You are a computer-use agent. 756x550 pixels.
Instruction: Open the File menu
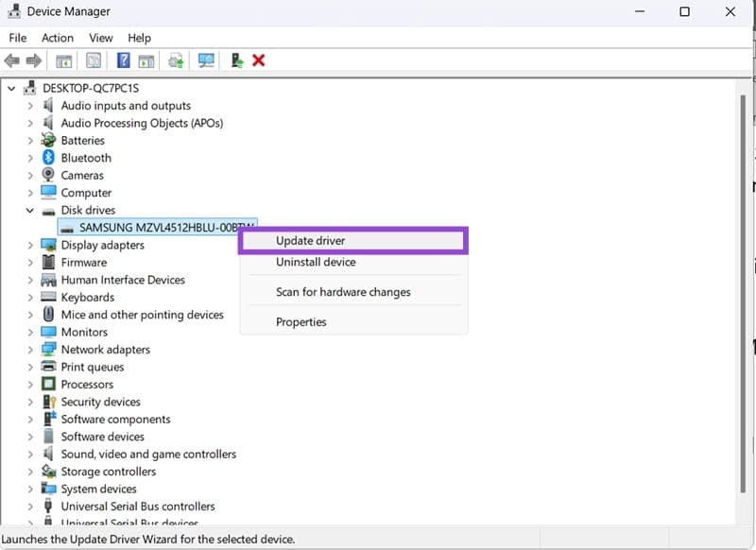click(x=17, y=38)
